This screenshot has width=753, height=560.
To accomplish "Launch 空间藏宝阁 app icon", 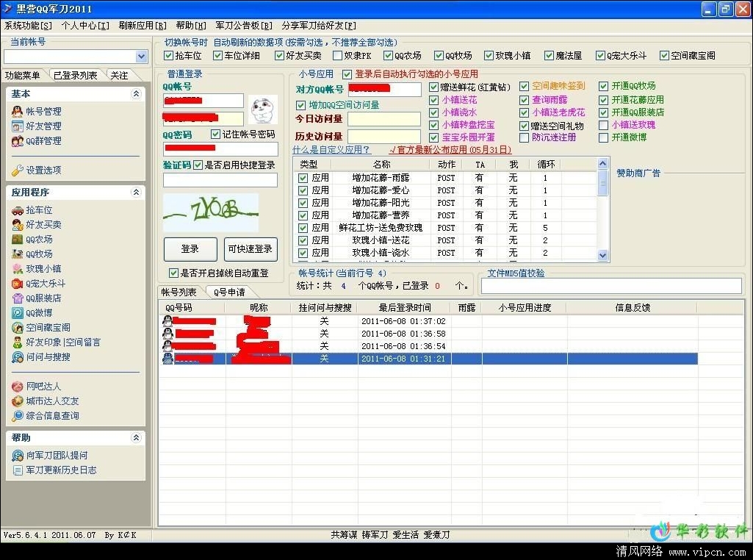I will tap(18, 328).
